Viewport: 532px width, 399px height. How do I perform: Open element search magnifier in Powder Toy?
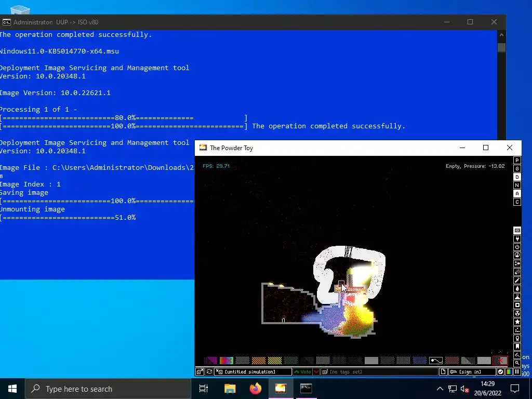[517, 363]
